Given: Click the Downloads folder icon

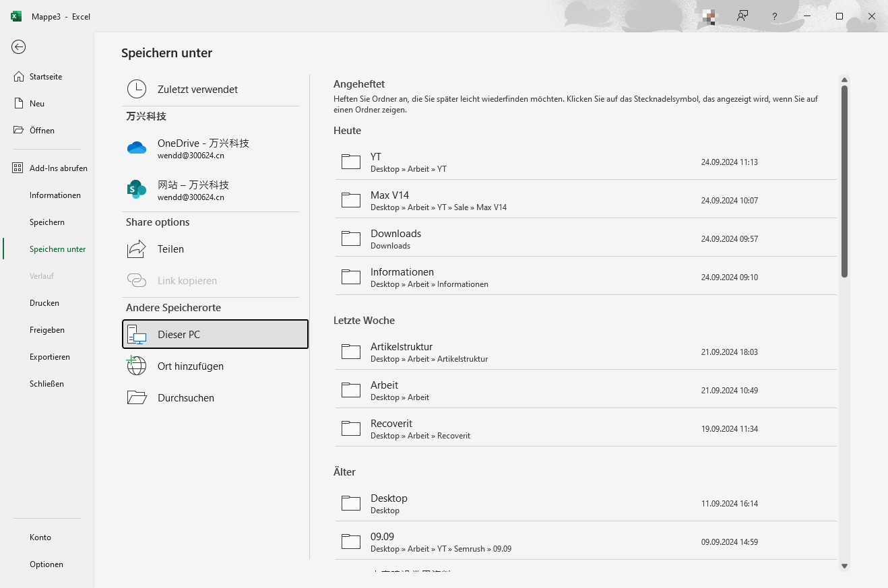Looking at the screenshot, I should (x=351, y=238).
